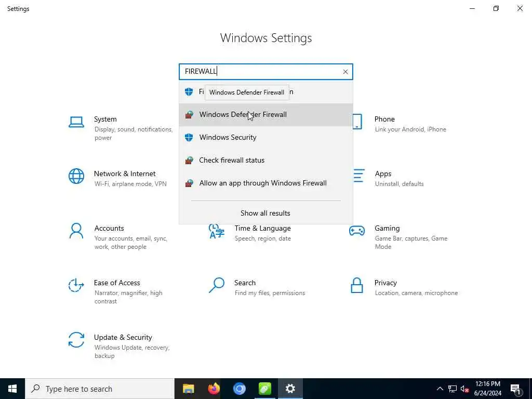The width and height of the screenshot is (532, 399).
Task: Click Show all results
Action: [x=265, y=213]
